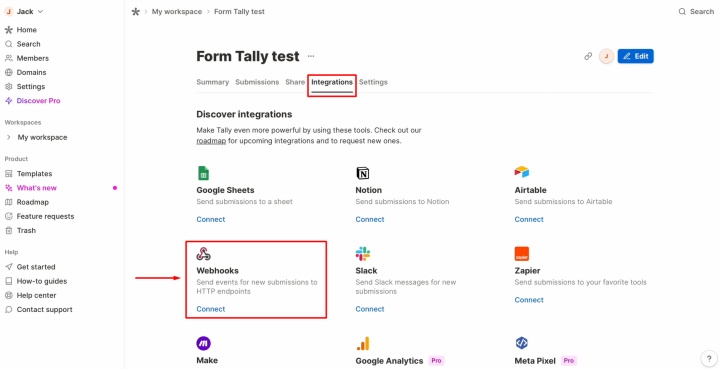The width and height of the screenshot is (720, 369).
Task: Click the Google Sheets icon
Action: [203, 173]
